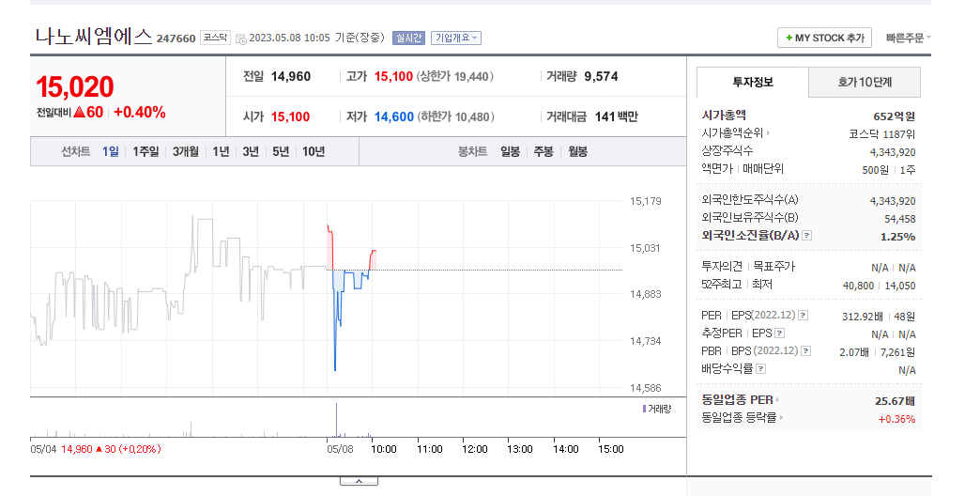
Task: Switch to the 호가10단계 tab
Action: click(x=865, y=82)
